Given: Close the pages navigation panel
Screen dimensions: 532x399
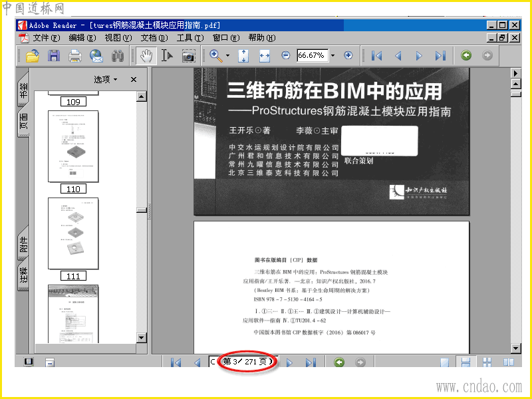Looking at the screenshot, I should click(134, 79).
